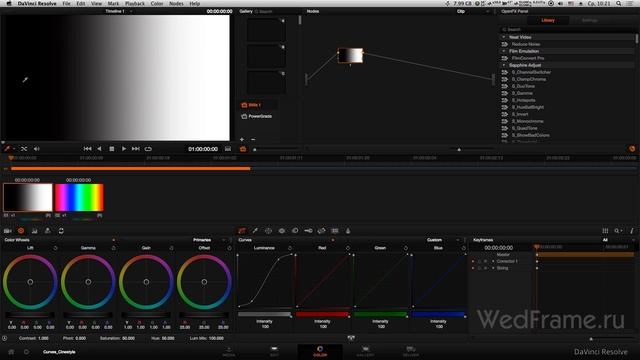Click the home icon in the bottom bar
The width and height of the screenshot is (640, 360).
coord(11,351)
